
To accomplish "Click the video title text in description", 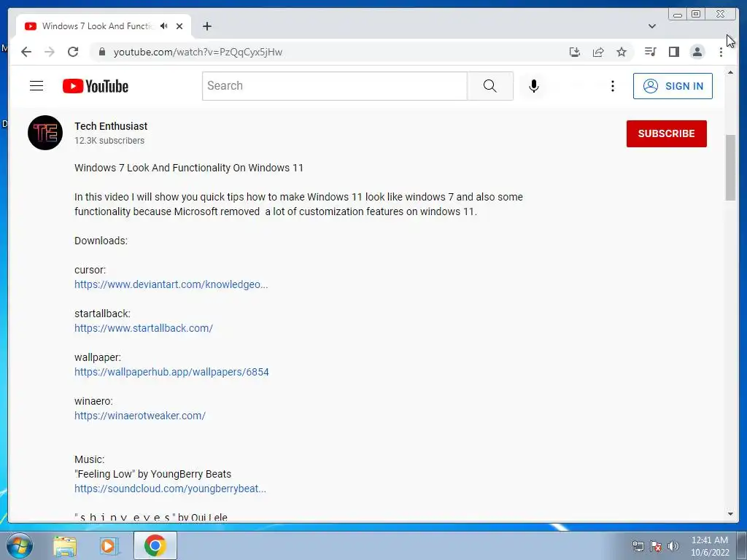I will click(189, 168).
